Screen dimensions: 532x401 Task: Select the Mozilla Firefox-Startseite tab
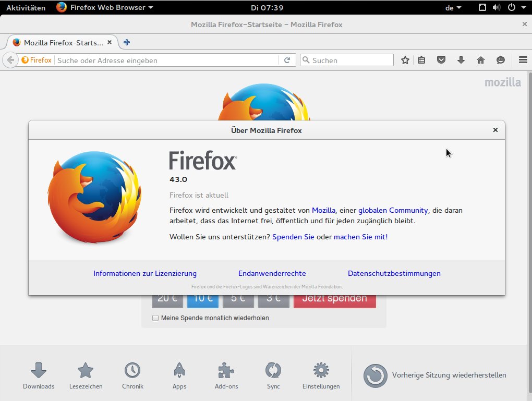click(x=63, y=42)
